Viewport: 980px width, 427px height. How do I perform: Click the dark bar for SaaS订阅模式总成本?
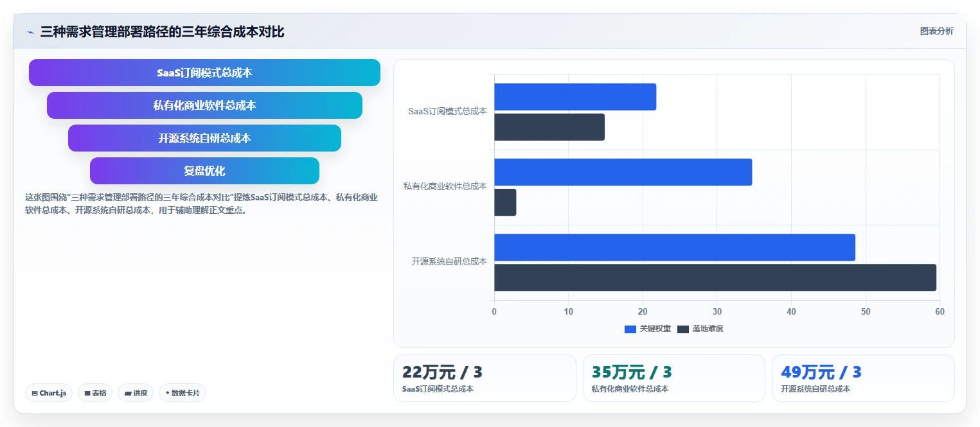(549, 127)
